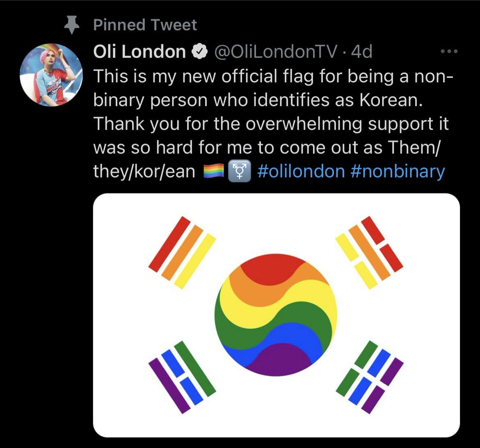480x448 pixels.
Task: Open the #nonbinary hashtag
Action: pyautogui.click(x=398, y=171)
